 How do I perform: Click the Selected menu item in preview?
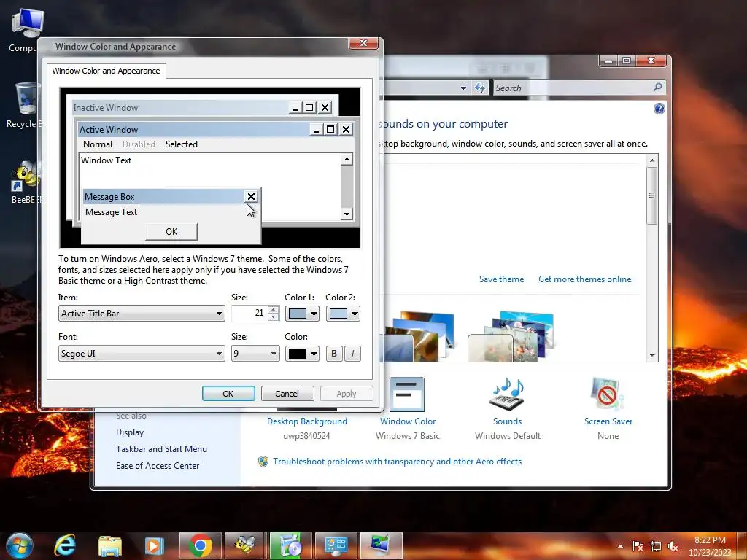pyautogui.click(x=182, y=144)
